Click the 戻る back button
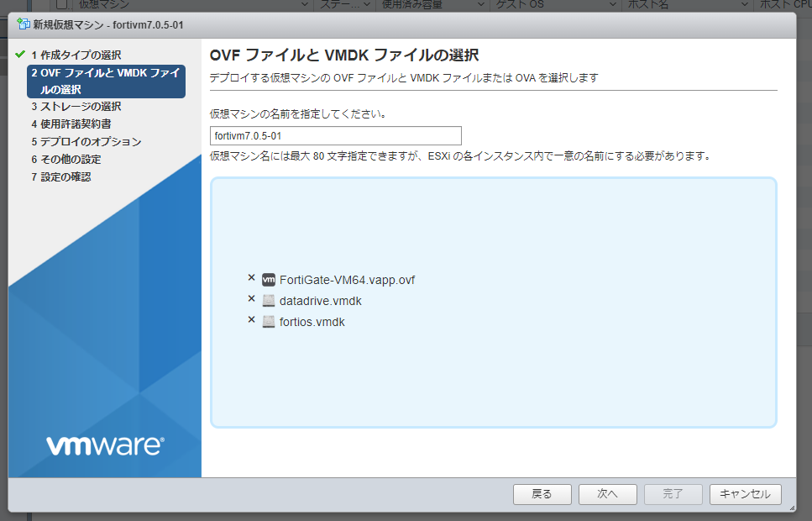 pyautogui.click(x=542, y=494)
